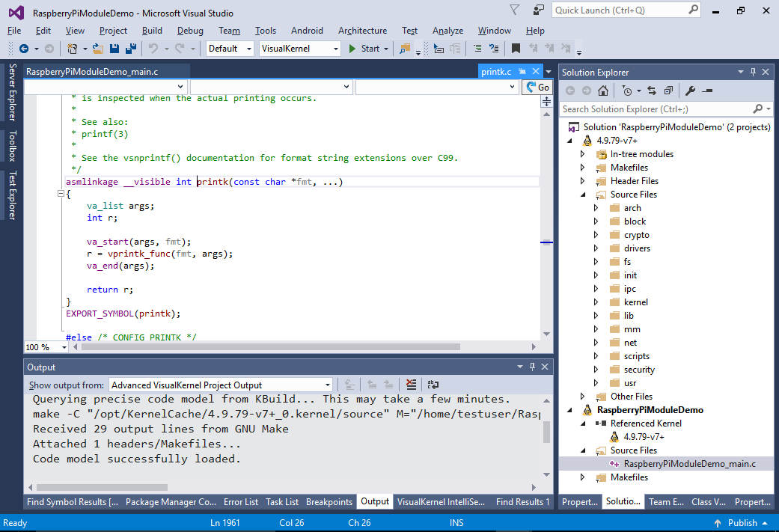Image resolution: width=779 pixels, height=532 pixels.
Task: Open the VisualKernel IntelliSense tab
Action: click(x=442, y=502)
